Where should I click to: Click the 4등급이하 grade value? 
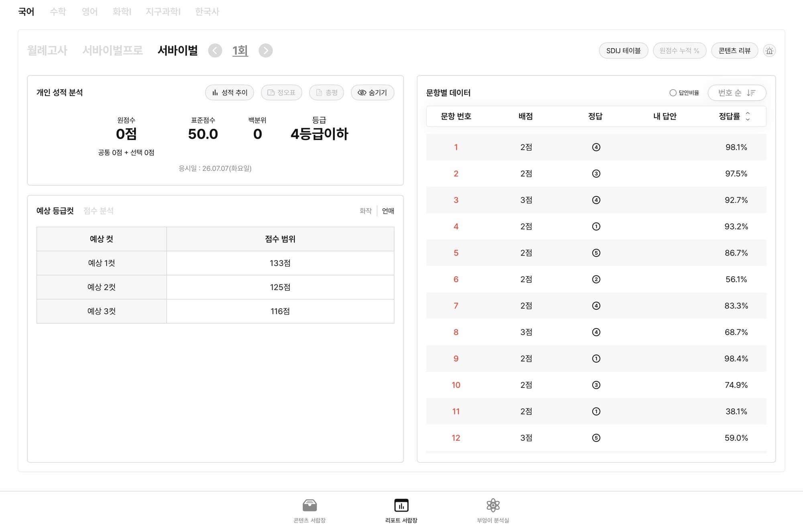(320, 134)
